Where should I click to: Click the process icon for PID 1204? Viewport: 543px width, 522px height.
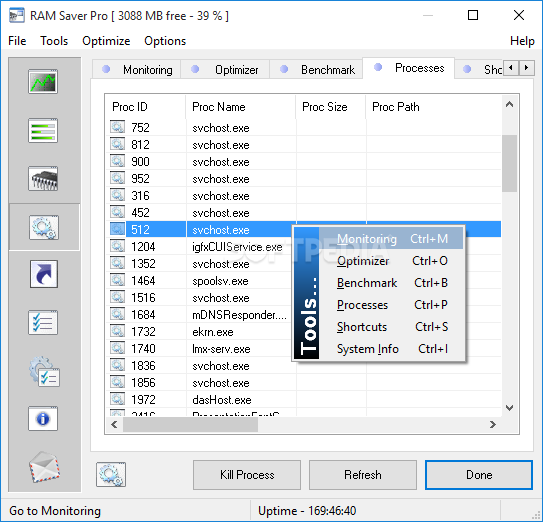pyautogui.click(x=117, y=246)
